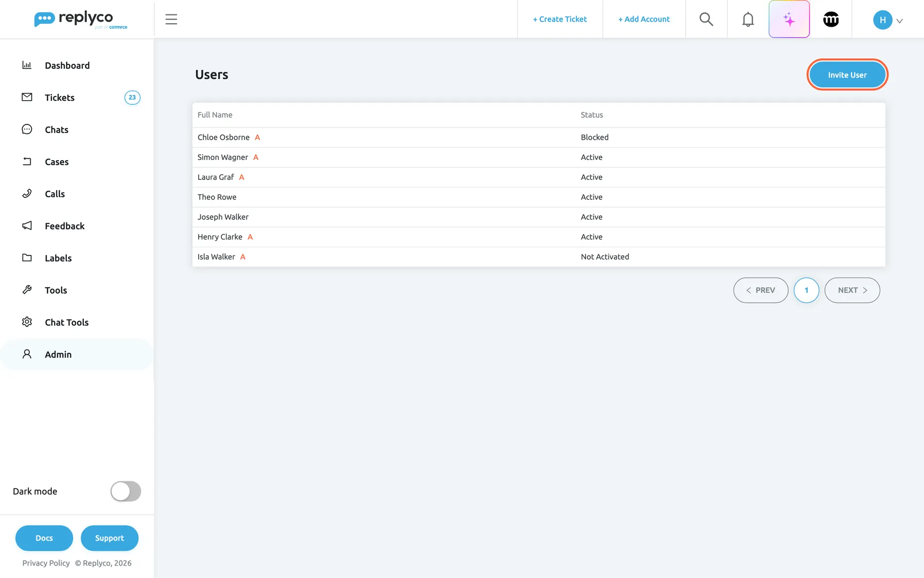
Task: Open the Docs button
Action: point(44,538)
